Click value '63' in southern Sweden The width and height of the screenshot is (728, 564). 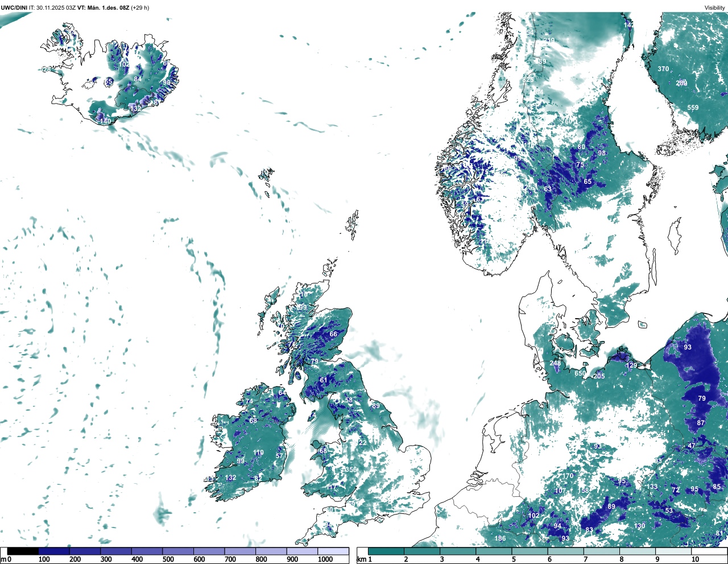pos(548,189)
